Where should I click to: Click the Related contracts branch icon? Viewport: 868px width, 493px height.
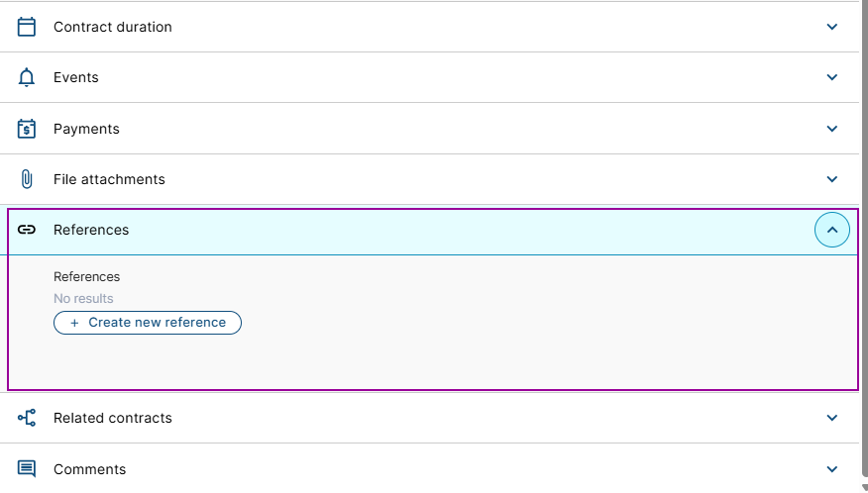coord(27,418)
